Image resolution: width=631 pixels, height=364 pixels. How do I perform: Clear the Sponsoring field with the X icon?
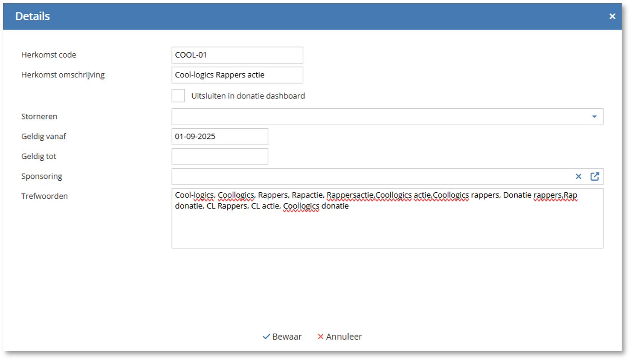[x=578, y=177]
